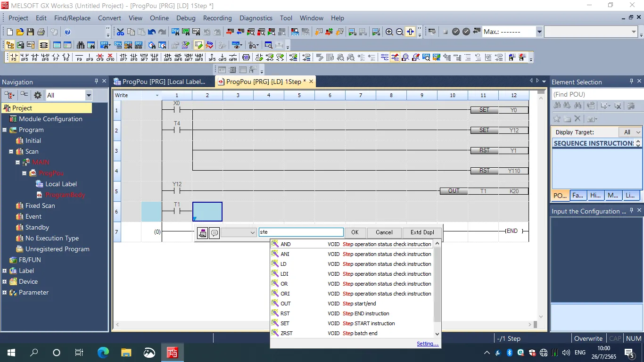Close the ProgPou LD tab with its X
The height and width of the screenshot is (362, 644).
click(x=310, y=82)
